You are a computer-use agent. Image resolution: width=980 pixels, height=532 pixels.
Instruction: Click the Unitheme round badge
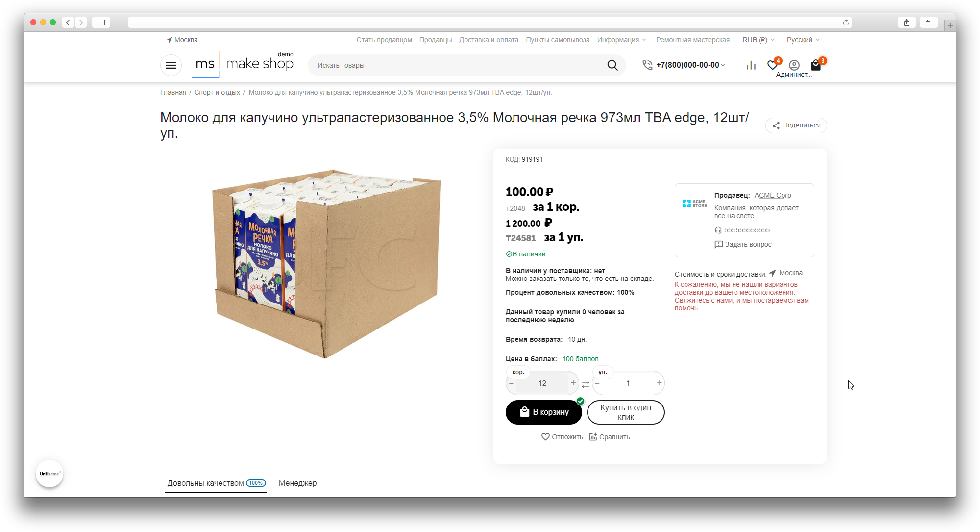coord(49,474)
